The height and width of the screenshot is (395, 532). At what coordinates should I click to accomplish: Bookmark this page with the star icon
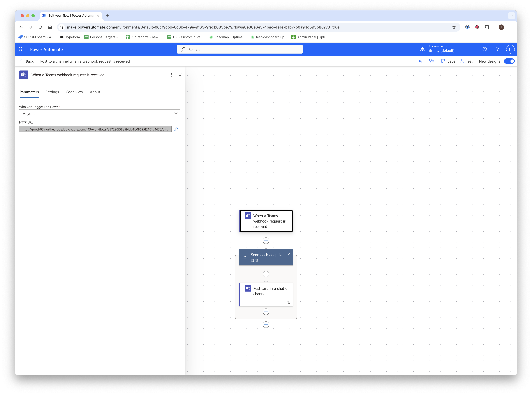point(454,27)
